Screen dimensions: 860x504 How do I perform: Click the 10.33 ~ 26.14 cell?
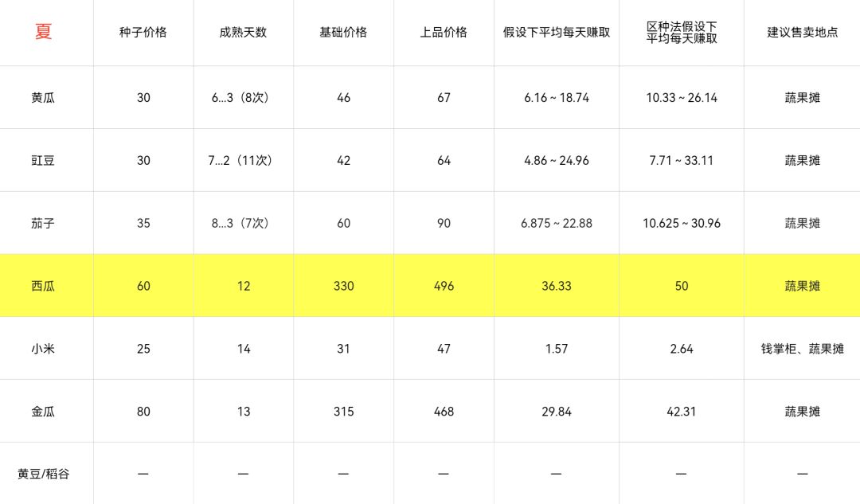pyautogui.click(x=682, y=98)
